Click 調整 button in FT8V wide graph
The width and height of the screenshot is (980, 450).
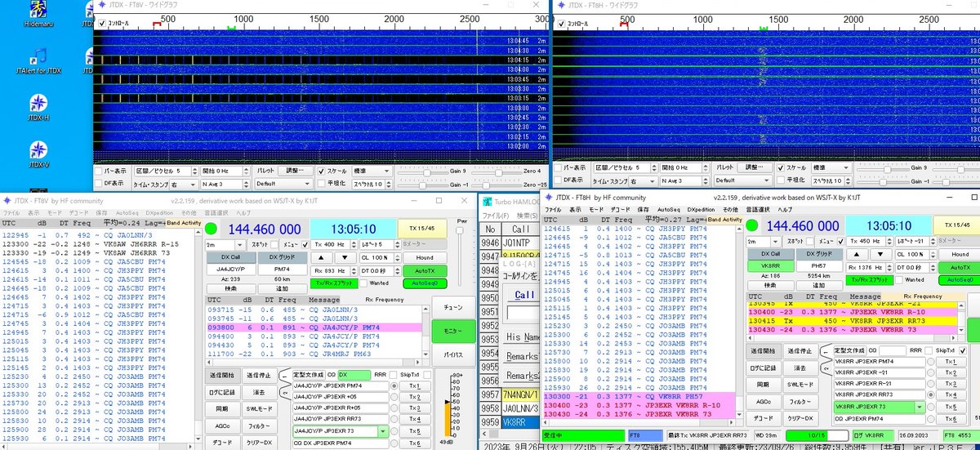pos(295,172)
